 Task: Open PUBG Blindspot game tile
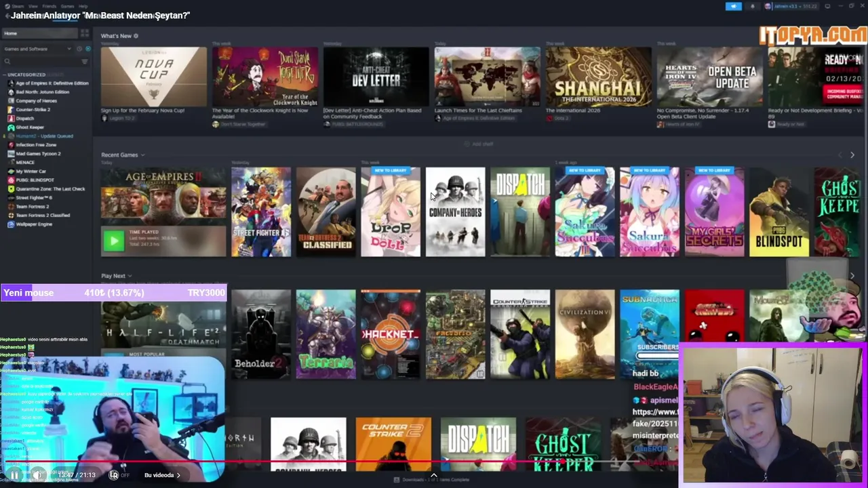[x=779, y=212]
